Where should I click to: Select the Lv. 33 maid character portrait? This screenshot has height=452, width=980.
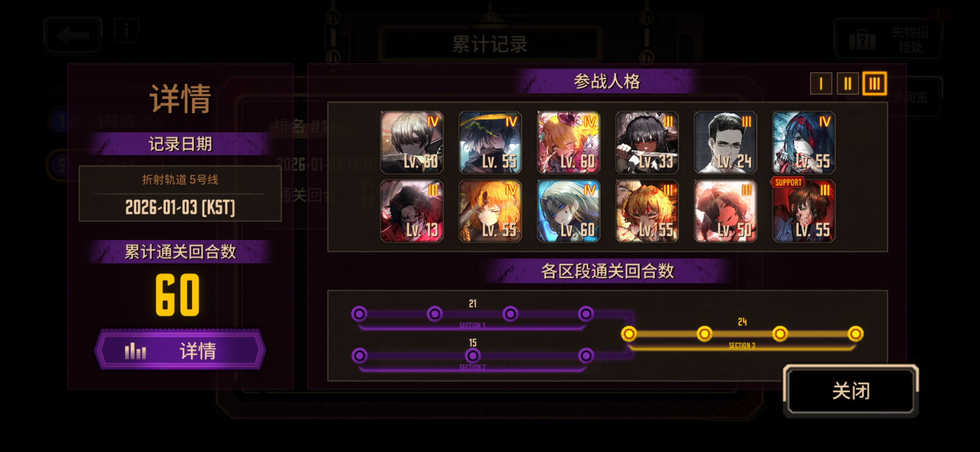pos(647,142)
